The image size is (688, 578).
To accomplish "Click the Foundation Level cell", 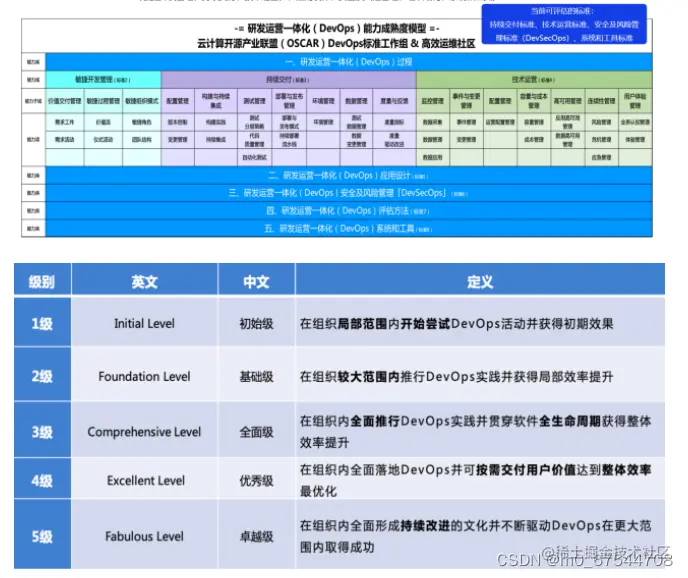I will [x=144, y=376].
